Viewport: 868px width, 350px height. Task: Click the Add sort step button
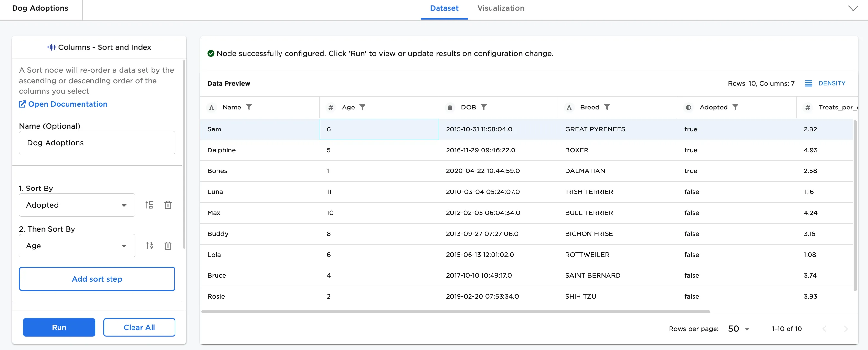[97, 279]
